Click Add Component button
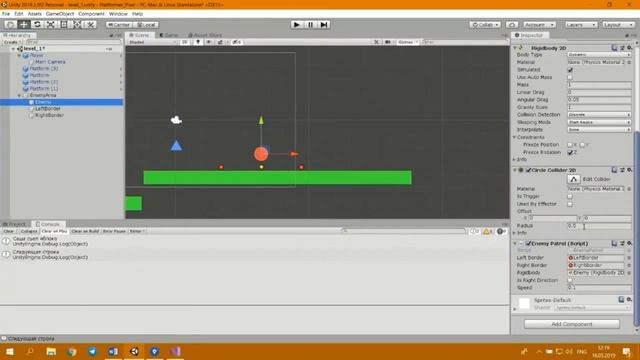Image resolution: width=640 pixels, height=360 pixels. (x=571, y=324)
